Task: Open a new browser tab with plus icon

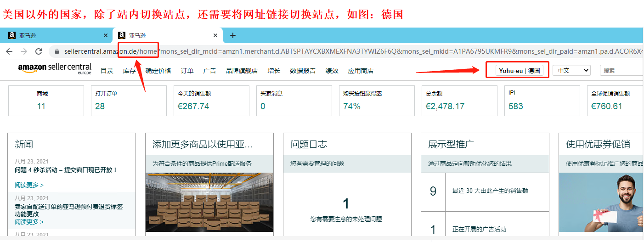Action: point(232,35)
